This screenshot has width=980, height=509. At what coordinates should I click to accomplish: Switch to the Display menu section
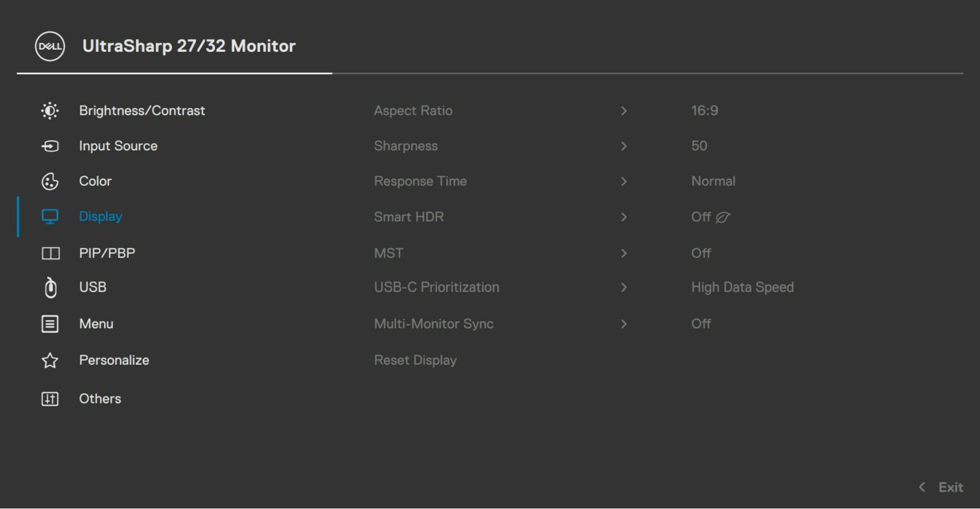click(100, 217)
